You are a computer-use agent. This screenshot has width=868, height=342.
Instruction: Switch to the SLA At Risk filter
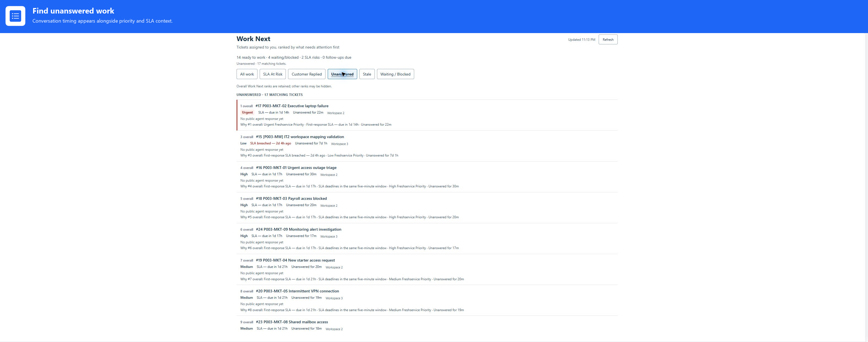pyautogui.click(x=273, y=74)
